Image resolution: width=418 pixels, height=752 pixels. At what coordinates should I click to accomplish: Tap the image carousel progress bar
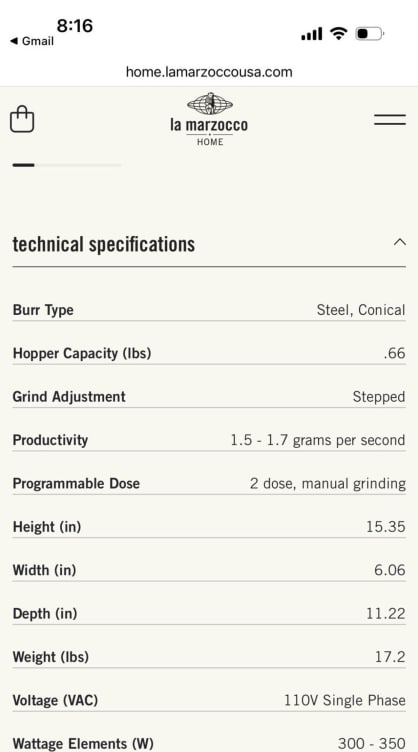(67, 165)
